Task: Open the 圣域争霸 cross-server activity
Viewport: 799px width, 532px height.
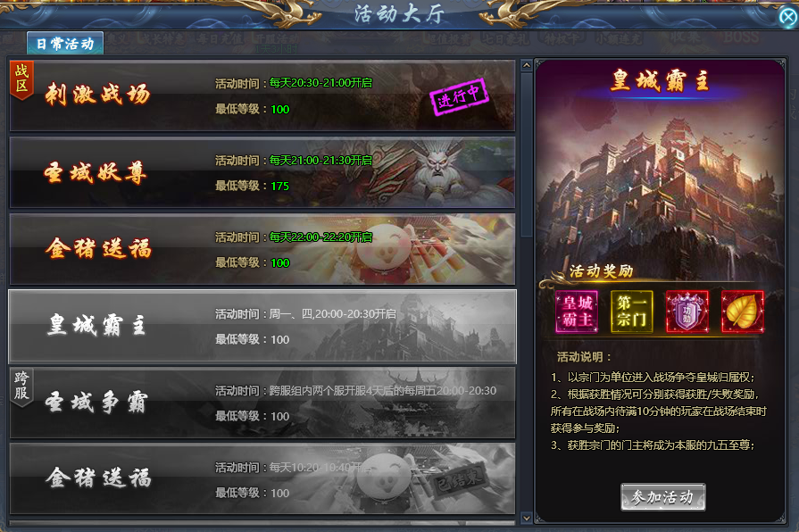Action: 262,403
